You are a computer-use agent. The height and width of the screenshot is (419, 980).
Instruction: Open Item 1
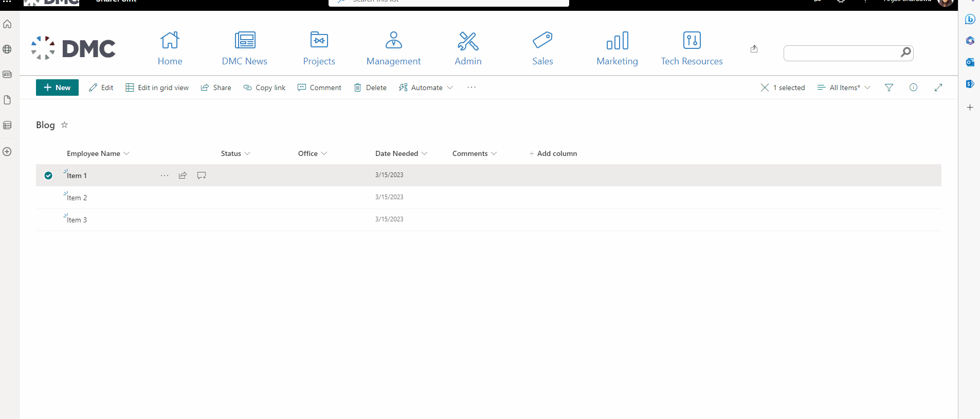(x=77, y=176)
